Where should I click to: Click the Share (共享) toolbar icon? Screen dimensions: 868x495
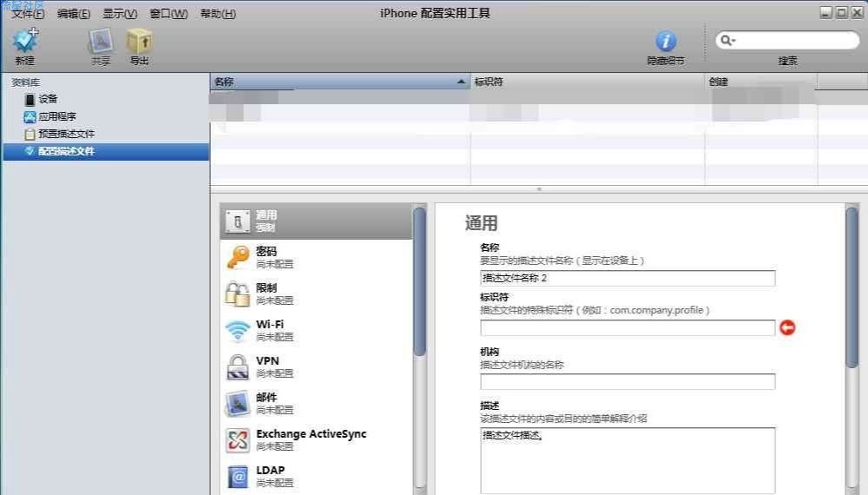(101, 41)
